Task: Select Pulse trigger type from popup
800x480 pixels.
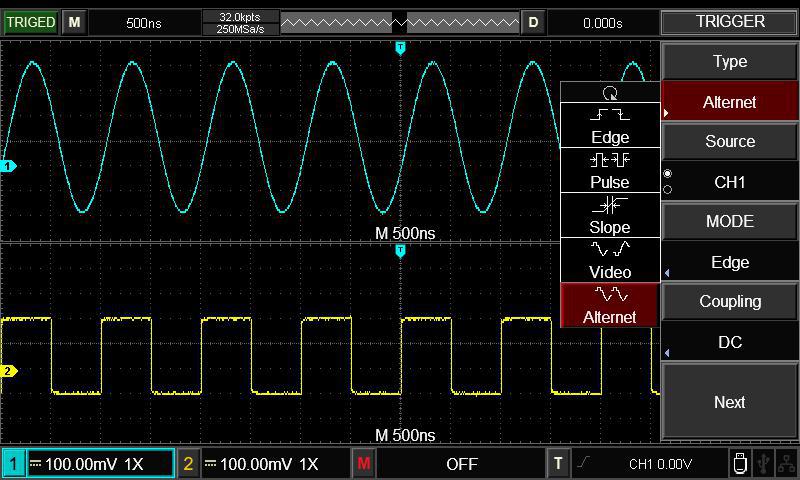Action: click(610, 171)
